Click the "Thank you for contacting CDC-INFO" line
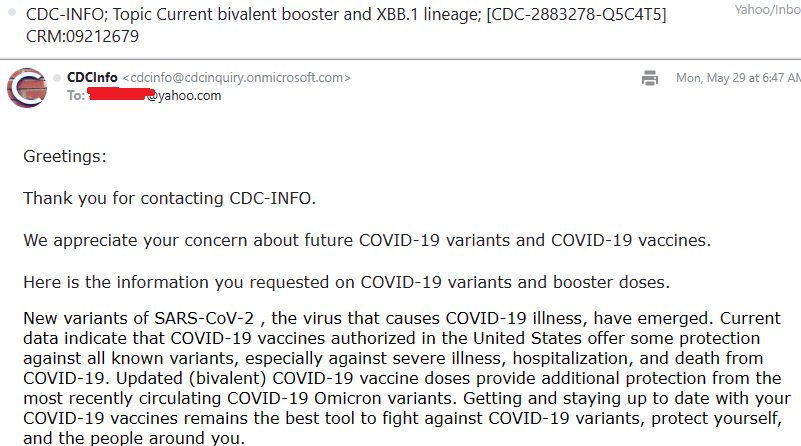Viewport: 801px width, 446px height. point(169,198)
